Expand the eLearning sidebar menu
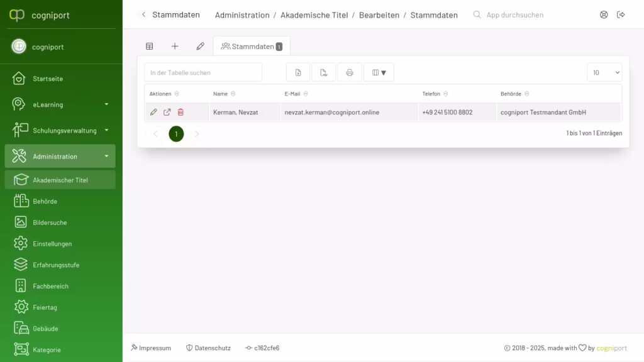 pyautogui.click(x=60, y=104)
